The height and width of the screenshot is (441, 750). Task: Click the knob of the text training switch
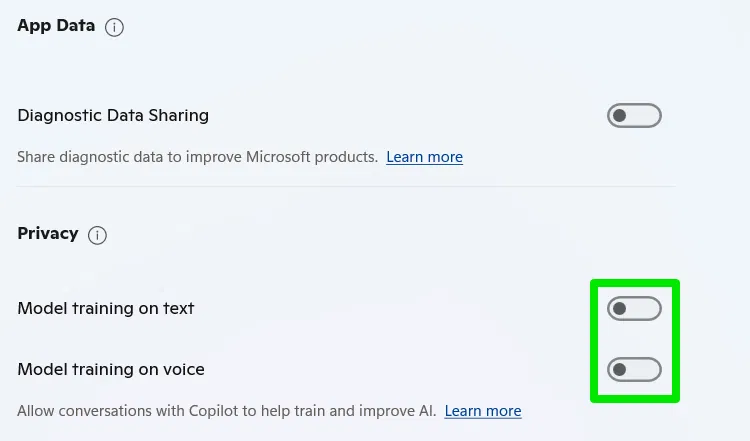pyautogui.click(x=619, y=309)
